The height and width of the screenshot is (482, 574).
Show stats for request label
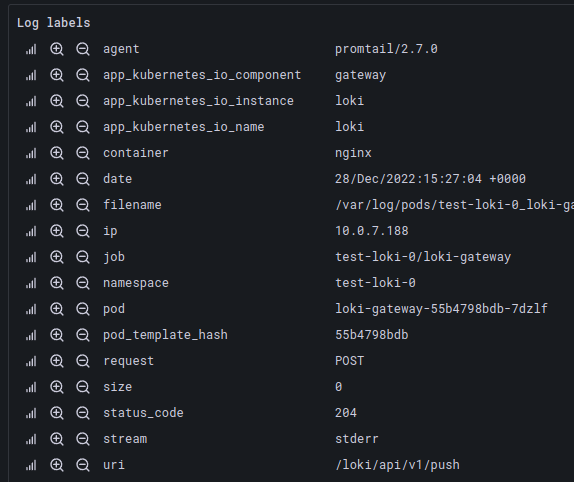tap(31, 361)
